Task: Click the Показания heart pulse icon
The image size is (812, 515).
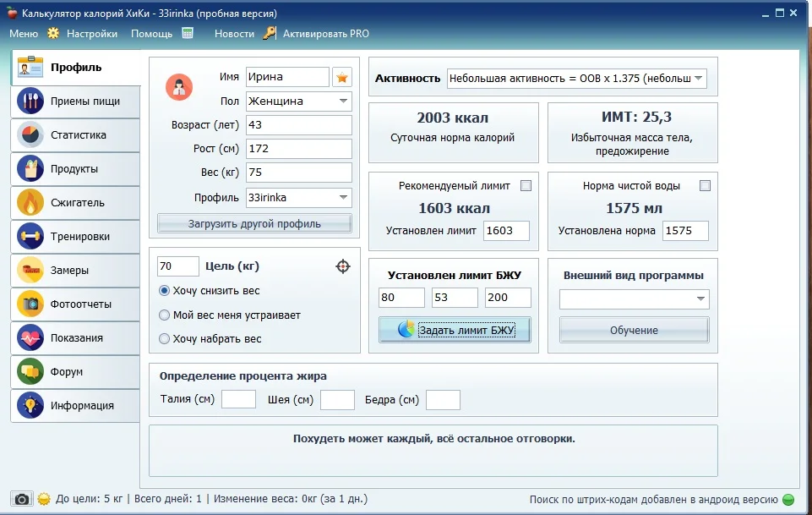Action: click(30, 337)
